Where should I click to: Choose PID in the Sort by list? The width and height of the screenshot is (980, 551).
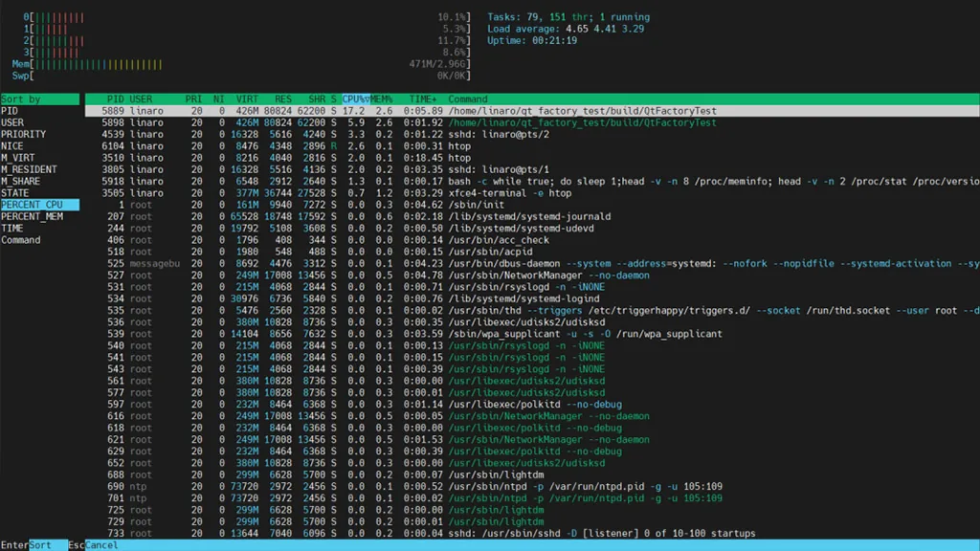pyautogui.click(x=40, y=111)
